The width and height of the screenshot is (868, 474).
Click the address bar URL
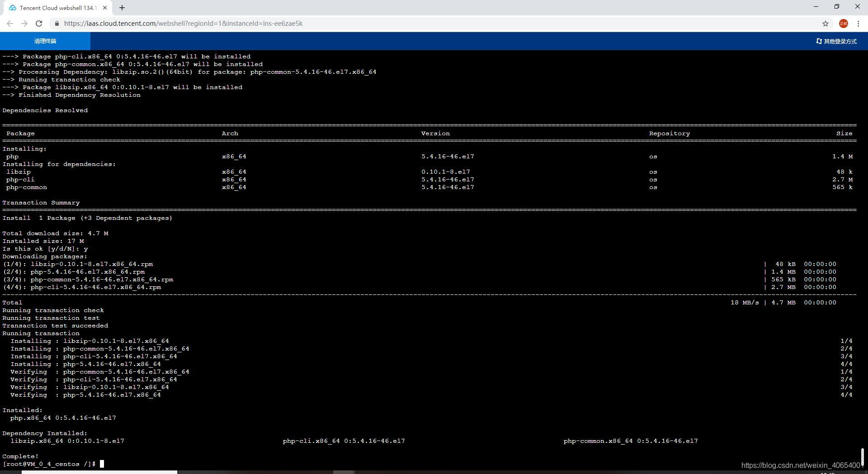183,24
